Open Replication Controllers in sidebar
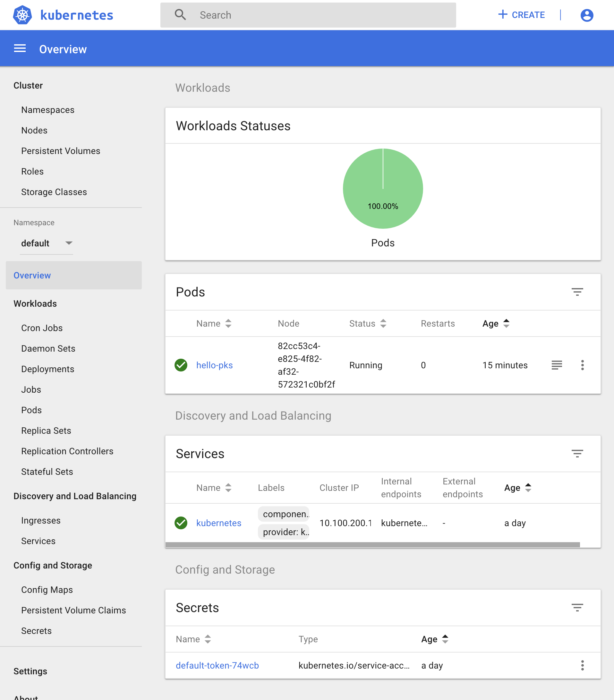Image resolution: width=614 pixels, height=700 pixels. [x=67, y=451]
